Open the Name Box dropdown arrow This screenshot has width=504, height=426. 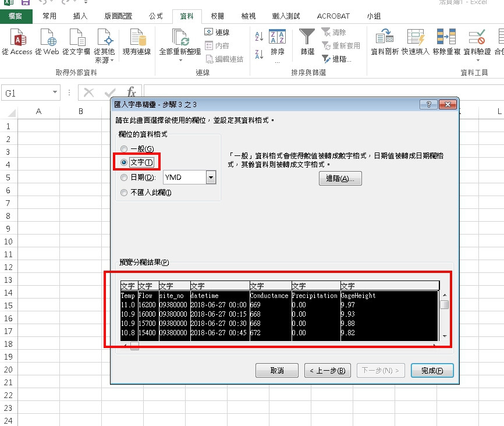click(55, 93)
